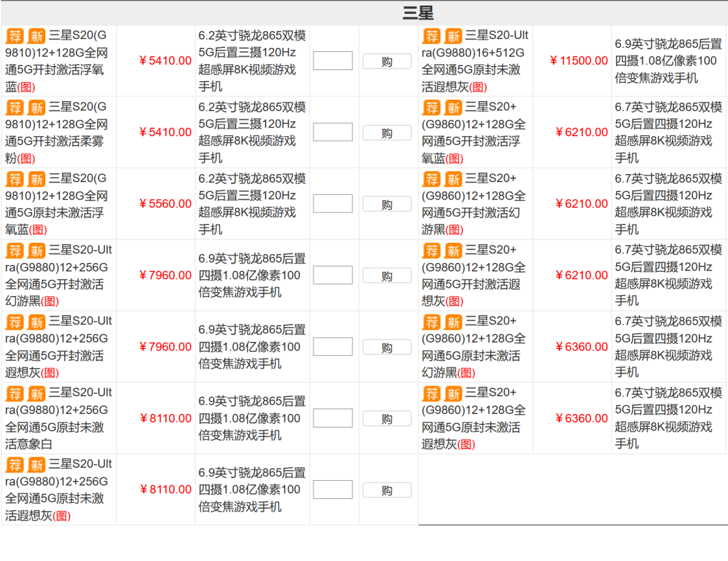Focus quantity box for S20-Ultra 12+256G 开封激活幻游黑
This screenshot has width=728, height=561.
point(333,275)
